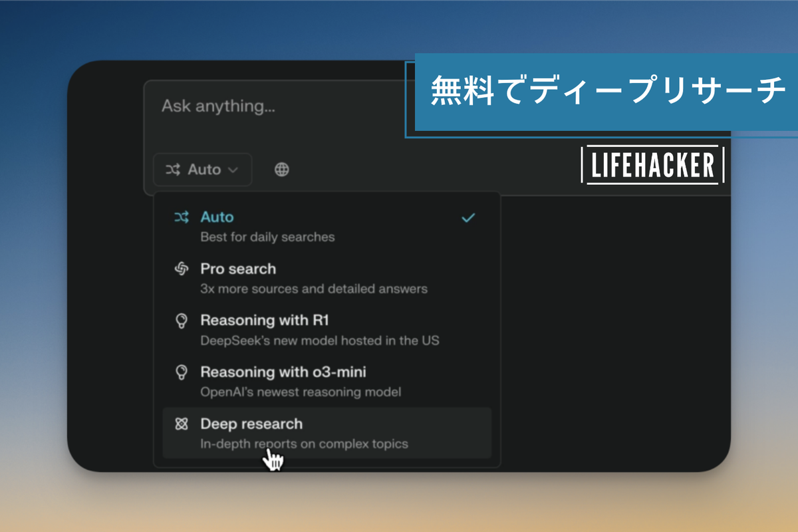This screenshot has height=532, width=798.
Task: Click the Pro search swirl icon
Action: coord(181,269)
